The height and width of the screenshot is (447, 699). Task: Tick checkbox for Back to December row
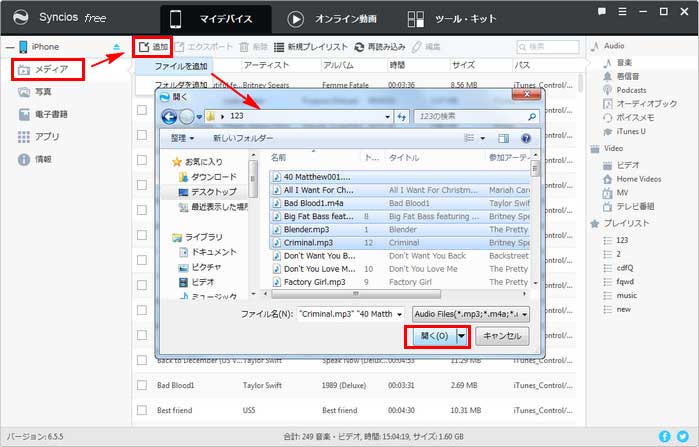tap(142, 360)
